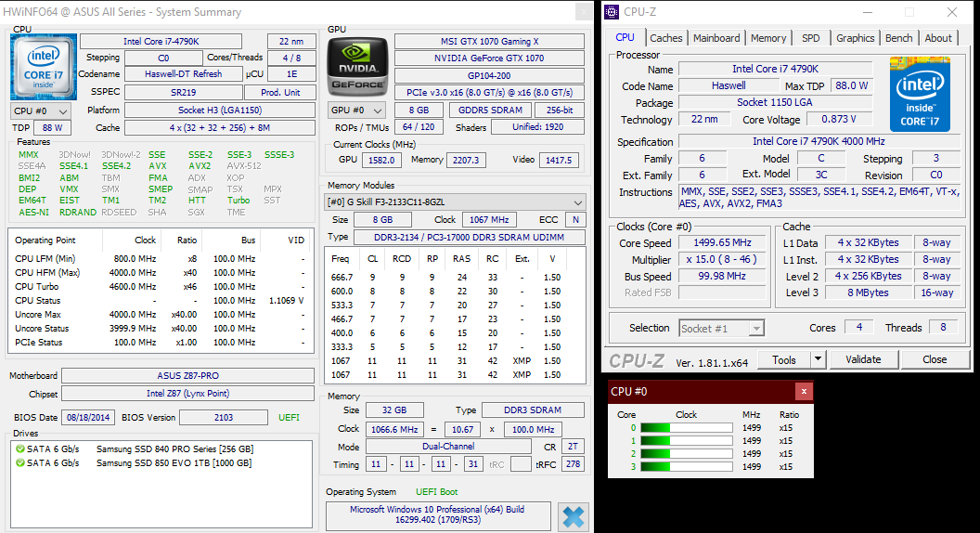The height and width of the screenshot is (533, 980).
Task: Click the Core Voltage 0.873 V field
Action: [839, 119]
